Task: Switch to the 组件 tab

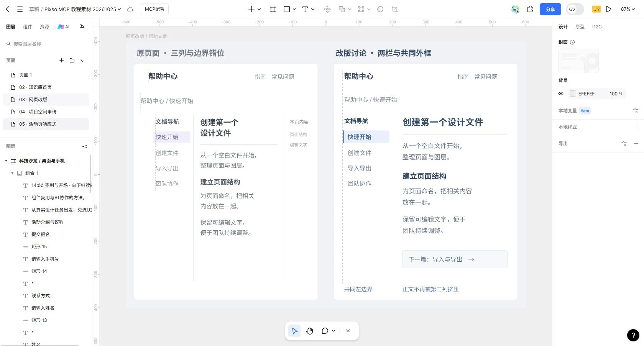Action: point(28,27)
